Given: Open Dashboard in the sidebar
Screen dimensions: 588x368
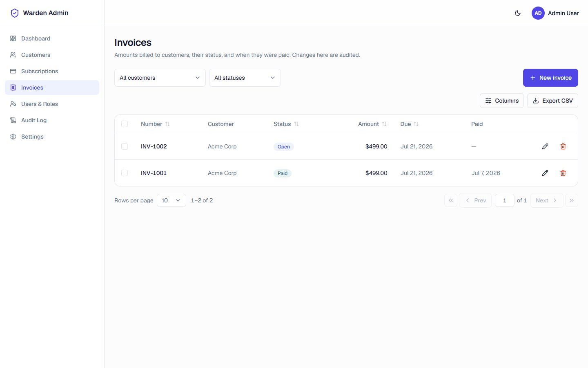Looking at the screenshot, I should (x=52, y=38).
